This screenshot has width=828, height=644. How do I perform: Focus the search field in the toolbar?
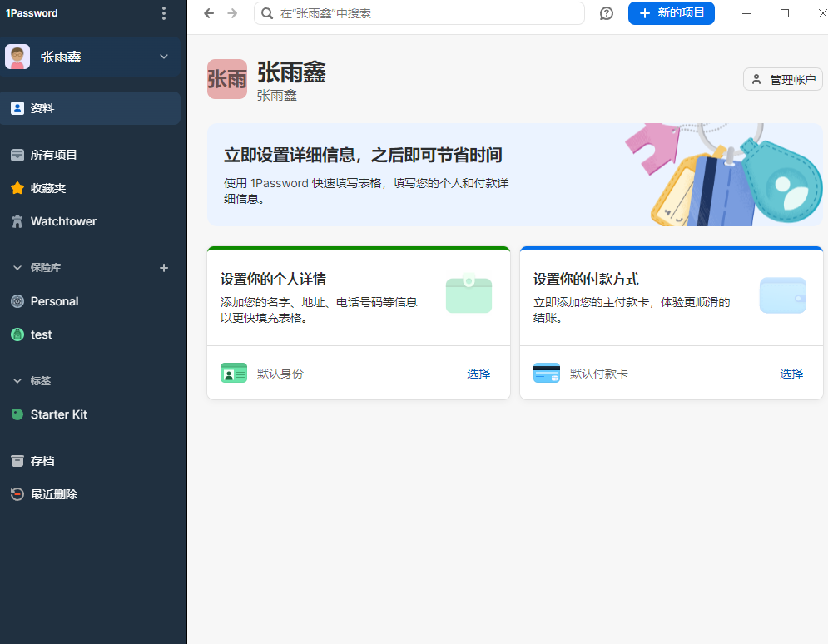pos(424,13)
